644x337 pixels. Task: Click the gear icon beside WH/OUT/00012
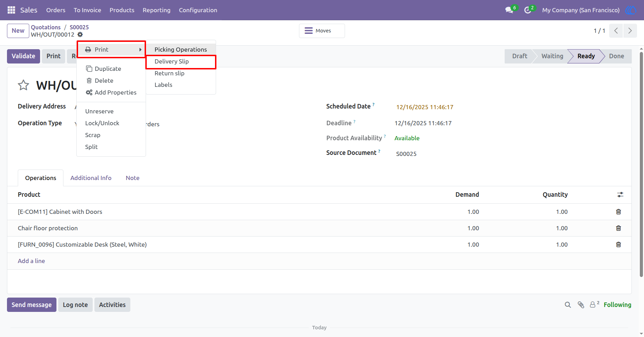coord(80,35)
